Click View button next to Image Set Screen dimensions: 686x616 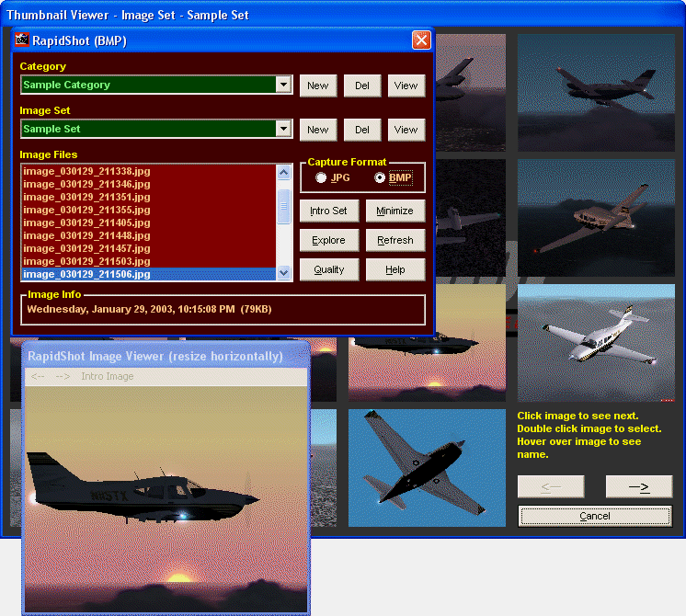click(x=406, y=130)
